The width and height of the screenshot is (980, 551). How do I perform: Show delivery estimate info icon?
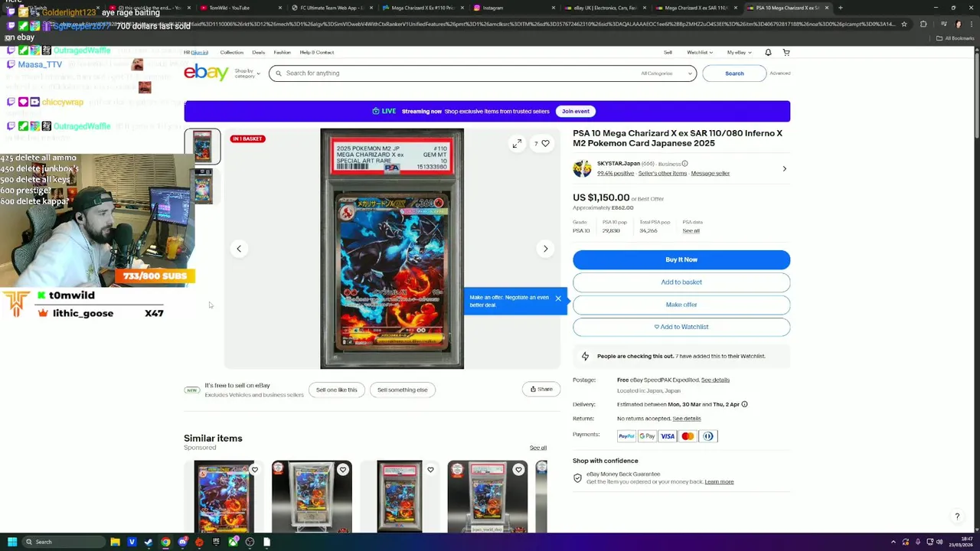744,404
